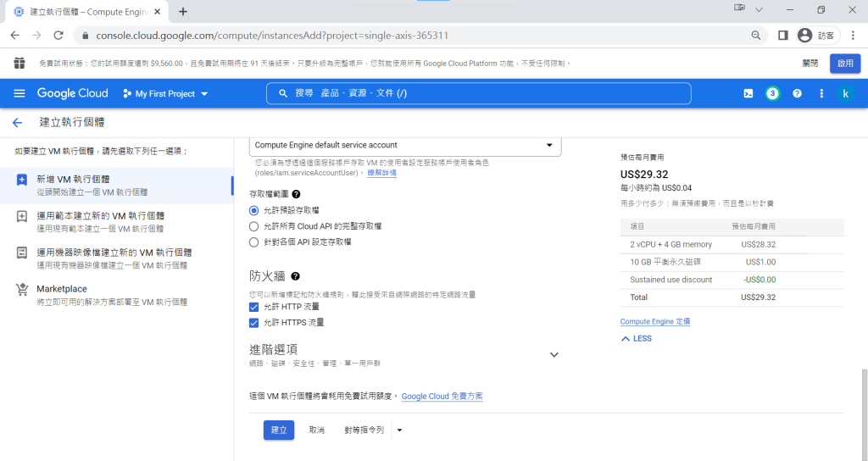
Task: Open the account avatar 'k'
Action: coord(845,93)
